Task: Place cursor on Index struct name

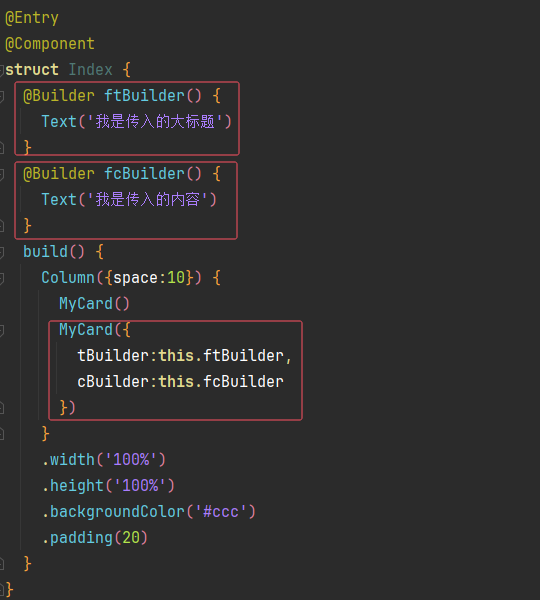Action: [x=90, y=70]
